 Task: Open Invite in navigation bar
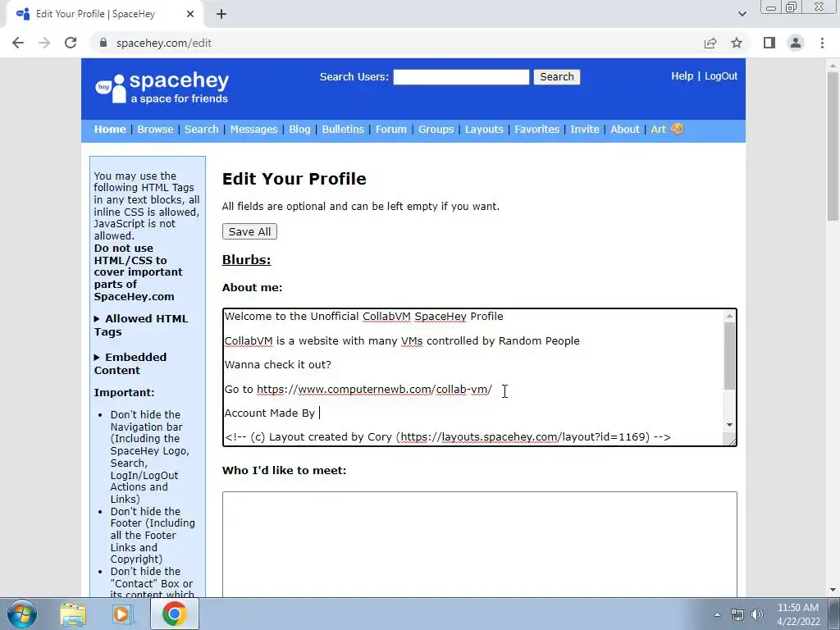coord(584,129)
